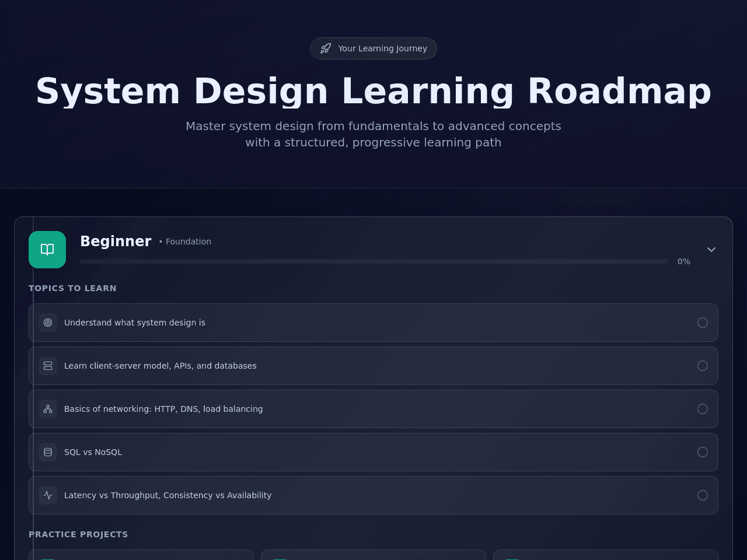
Task: Mark 'Understand what system design is' as complete
Action: point(703,323)
